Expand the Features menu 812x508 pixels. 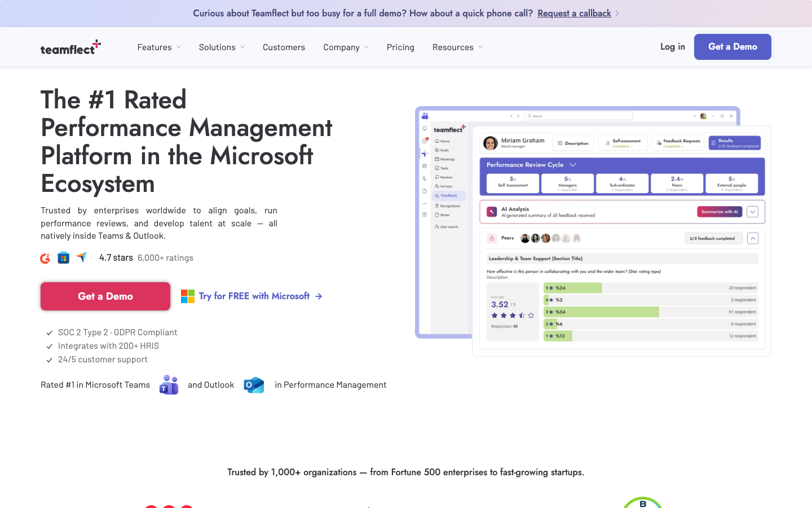click(159, 47)
